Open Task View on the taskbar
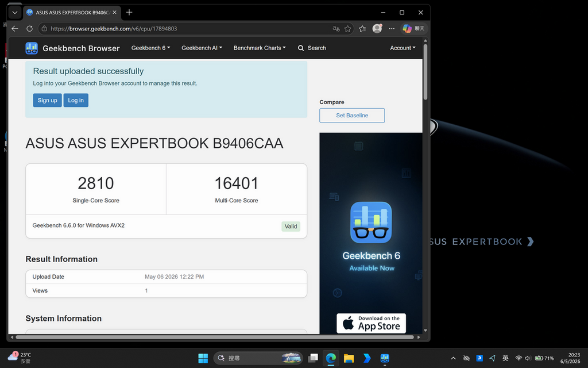This screenshot has height=368, width=588. point(313,358)
